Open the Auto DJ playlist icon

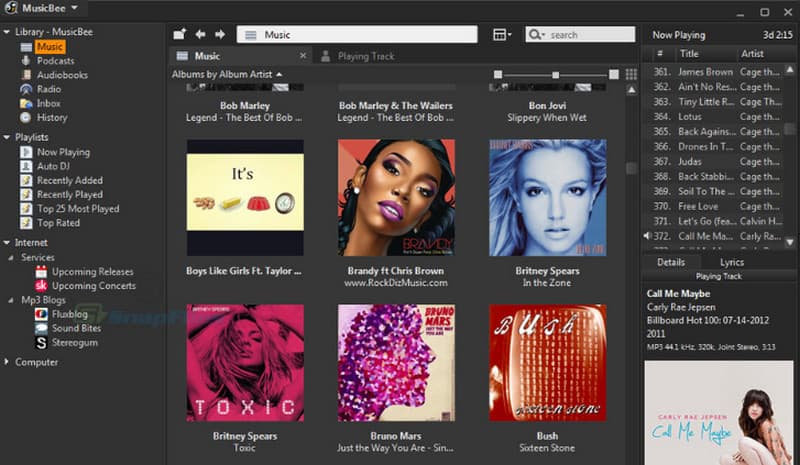[x=26, y=166]
